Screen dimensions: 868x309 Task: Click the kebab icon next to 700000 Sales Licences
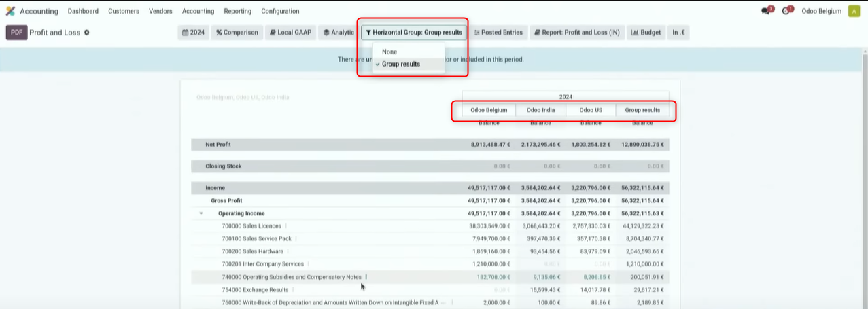[285, 226]
